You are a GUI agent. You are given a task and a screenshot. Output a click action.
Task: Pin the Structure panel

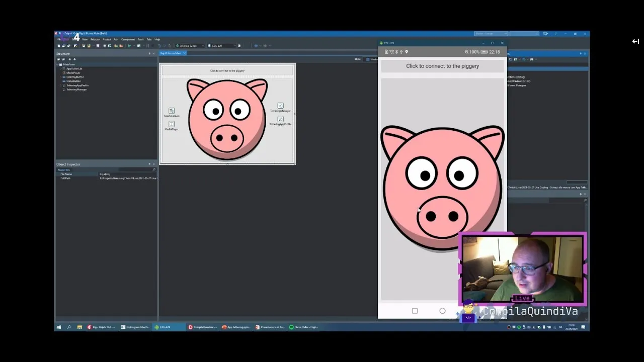click(149, 54)
